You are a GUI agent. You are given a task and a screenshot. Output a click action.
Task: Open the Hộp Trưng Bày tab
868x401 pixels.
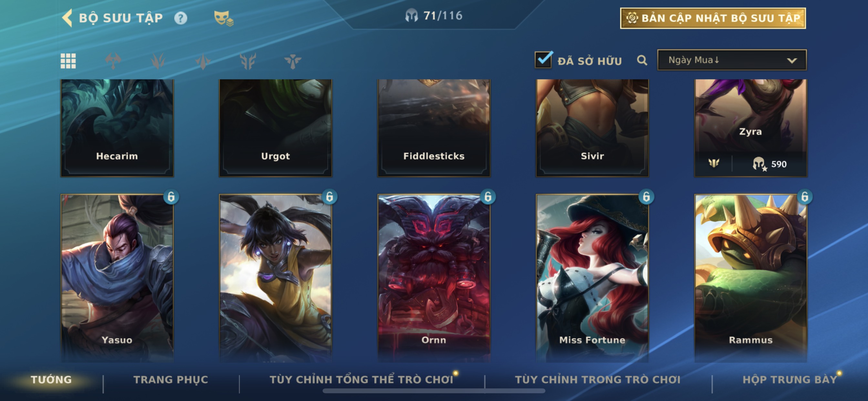[790, 379]
